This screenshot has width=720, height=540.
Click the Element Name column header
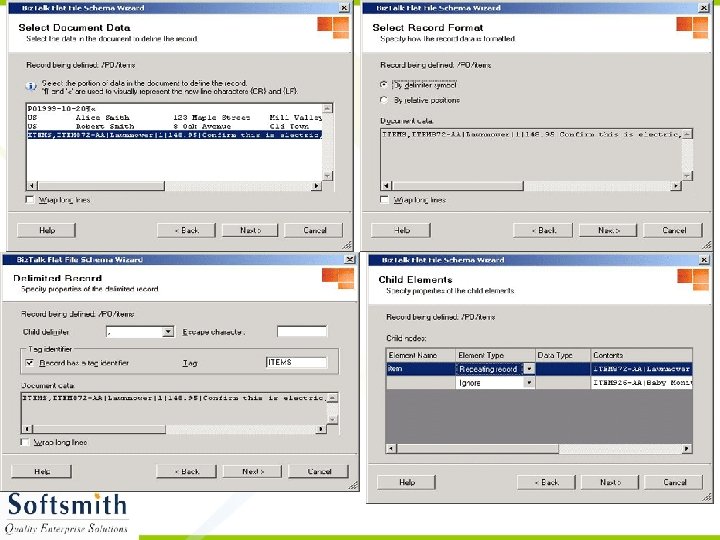click(420, 355)
